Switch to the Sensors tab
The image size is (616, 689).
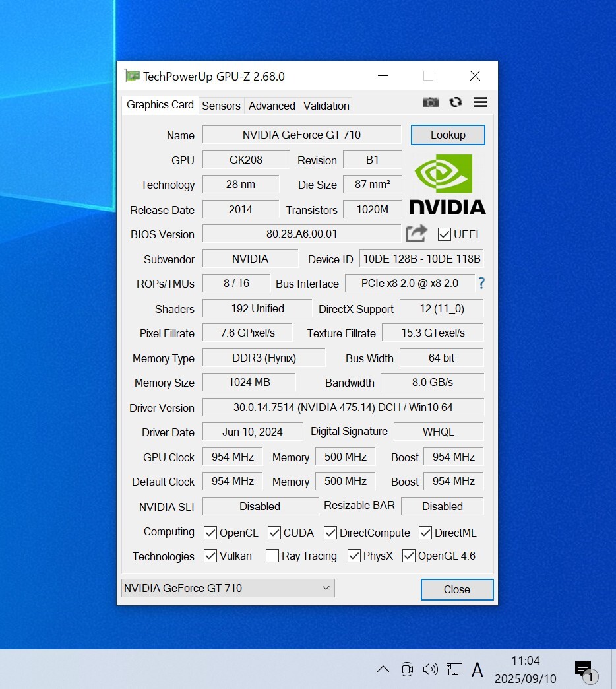click(222, 106)
